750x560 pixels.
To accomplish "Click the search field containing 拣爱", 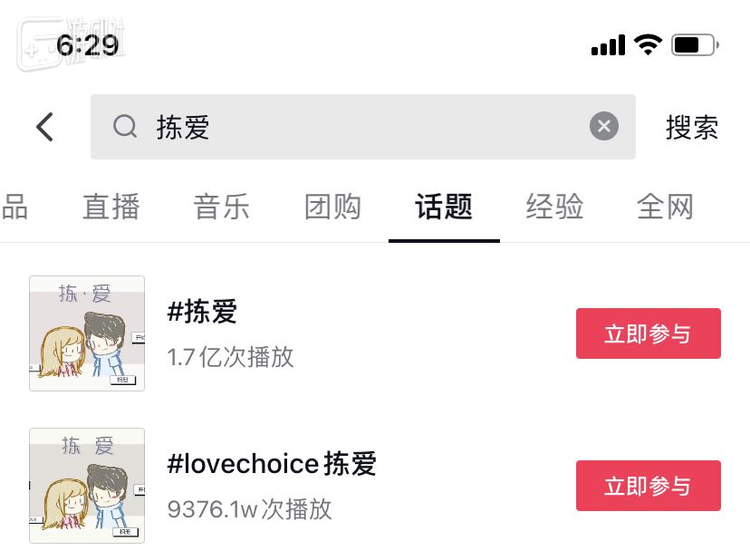I will point(360,127).
